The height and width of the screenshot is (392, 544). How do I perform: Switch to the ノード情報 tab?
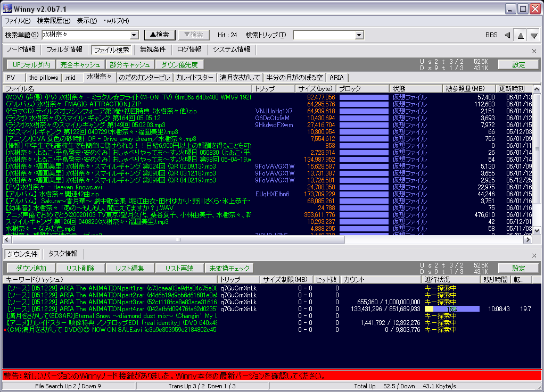tap(21, 49)
